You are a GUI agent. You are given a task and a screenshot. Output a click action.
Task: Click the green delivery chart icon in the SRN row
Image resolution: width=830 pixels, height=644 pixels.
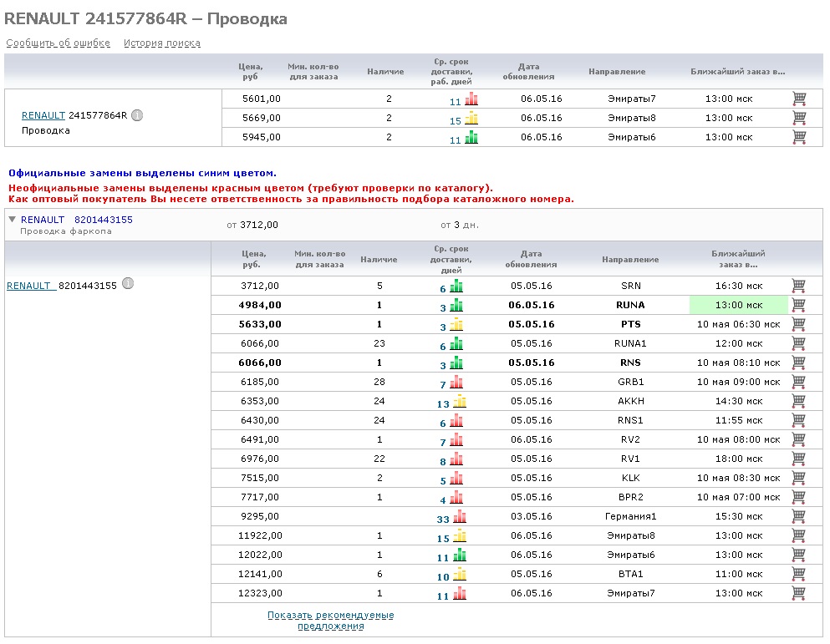click(x=456, y=287)
